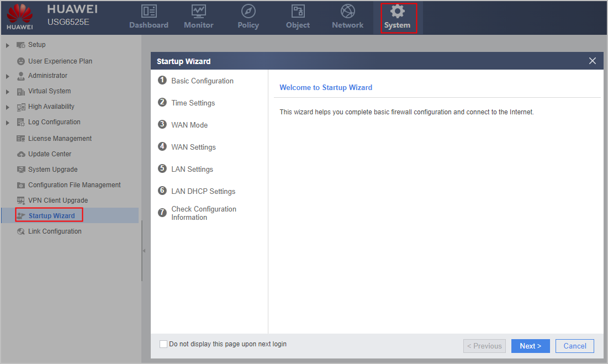Open WAN Mode wizard step
608x364 pixels.
coord(189,125)
